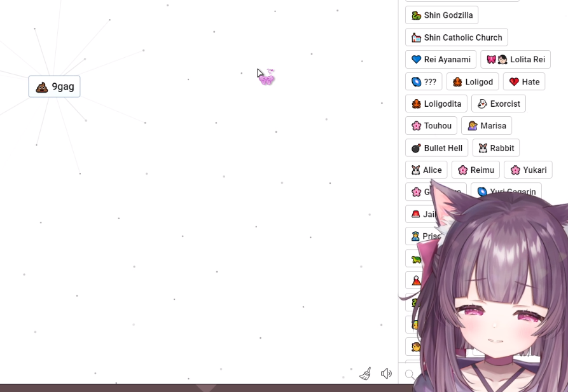Click the Reimu element

tap(476, 170)
